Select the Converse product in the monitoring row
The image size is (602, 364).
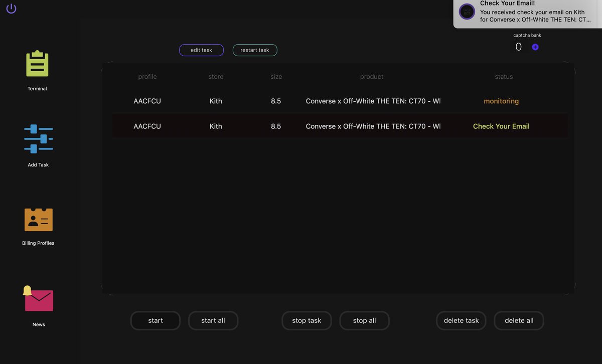(x=373, y=101)
